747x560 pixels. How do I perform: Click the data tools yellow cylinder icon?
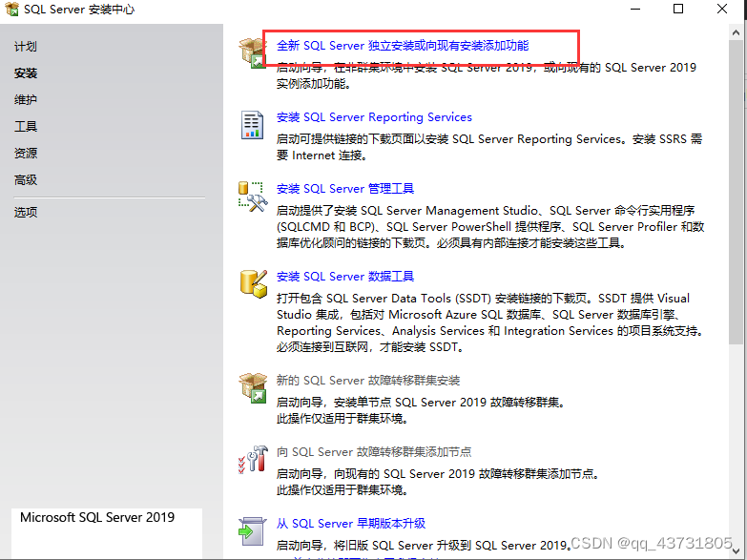coord(254,284)
